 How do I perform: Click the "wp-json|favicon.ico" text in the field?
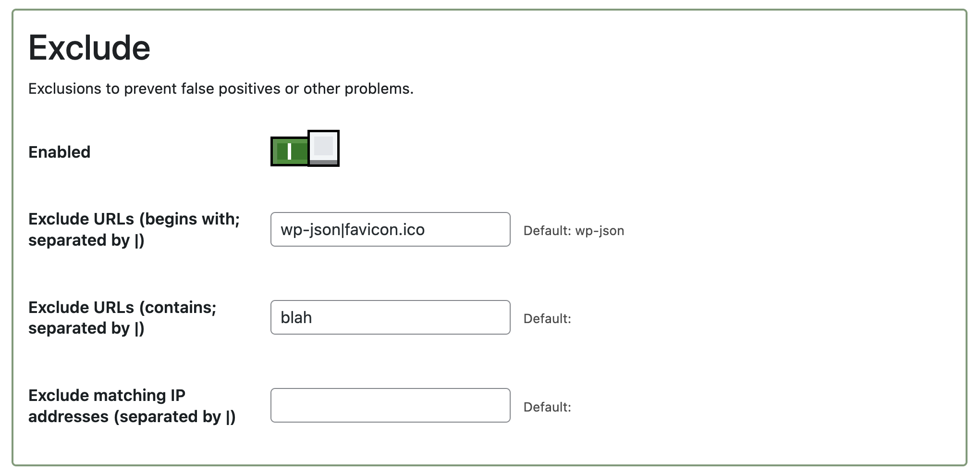[x=352, y=230]
